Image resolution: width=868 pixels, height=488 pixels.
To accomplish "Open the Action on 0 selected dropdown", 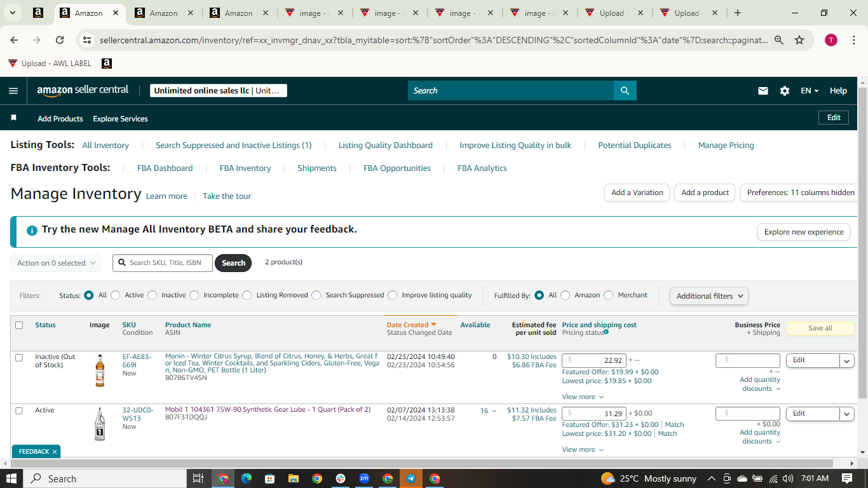I will coord(56,263).
